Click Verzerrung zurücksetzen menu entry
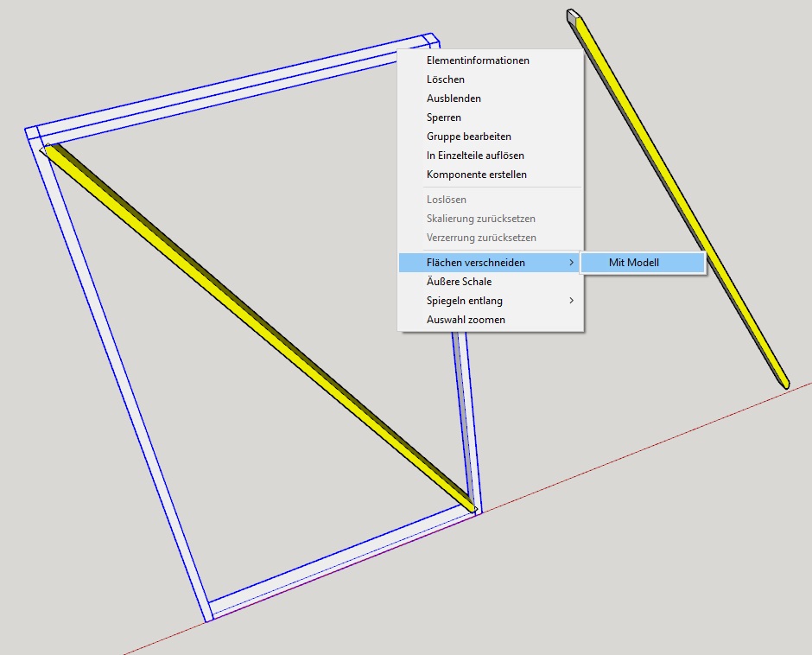Screen dimensions: 812x655 coord(481,238)
